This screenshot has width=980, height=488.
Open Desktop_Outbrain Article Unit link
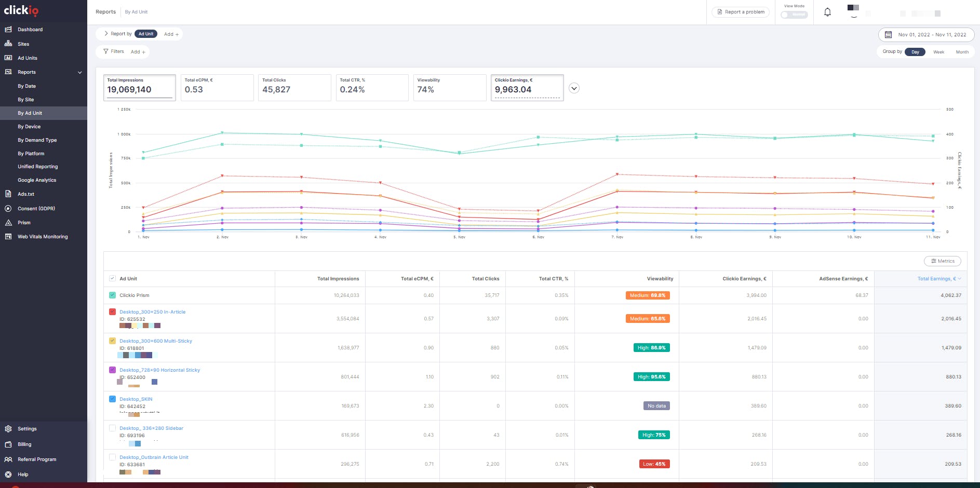point(154,457)
